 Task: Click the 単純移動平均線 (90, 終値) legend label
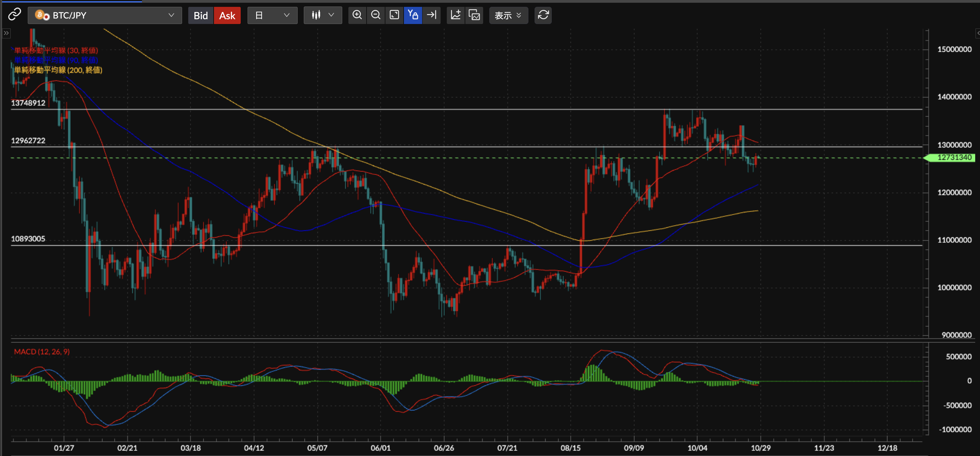click(x=56, y=60)
